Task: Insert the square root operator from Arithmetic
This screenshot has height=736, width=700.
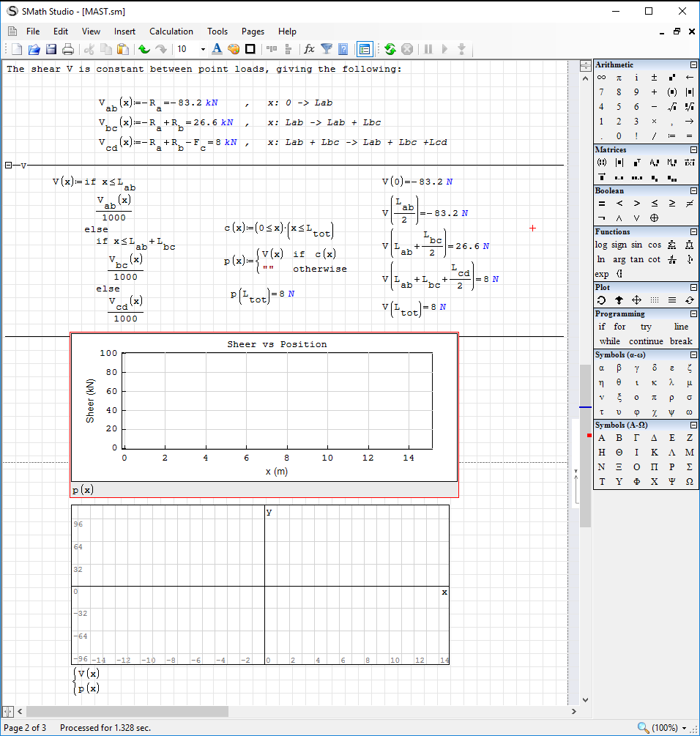Action: [x=672, y=106]
